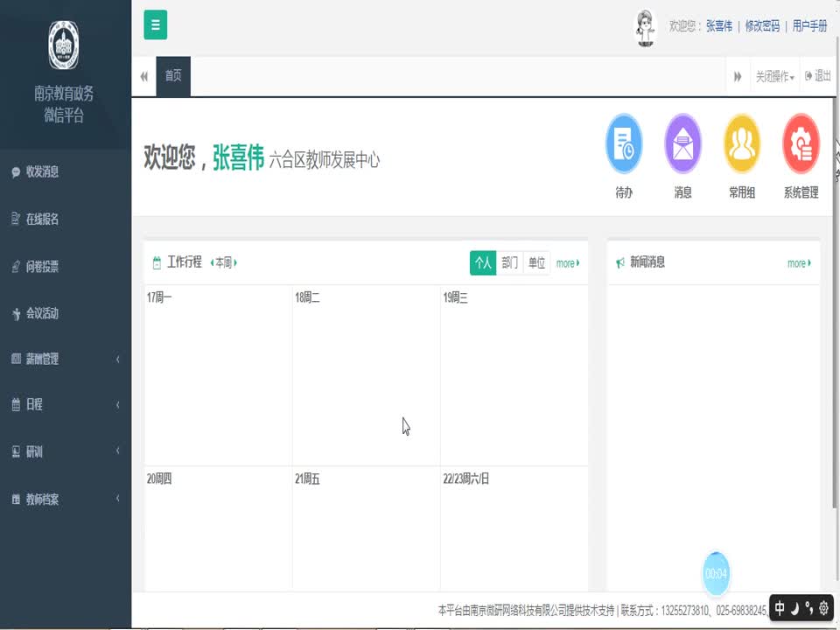Switch schedule view to 单位
The height and width of the screenshot is (630, 840).
tap(536, 262)
